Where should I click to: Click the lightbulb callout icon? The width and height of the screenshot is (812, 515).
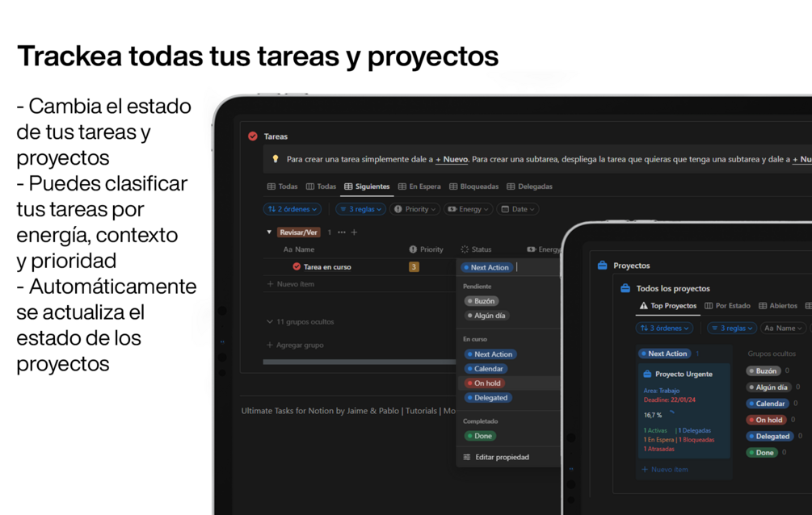coord(276,159)
